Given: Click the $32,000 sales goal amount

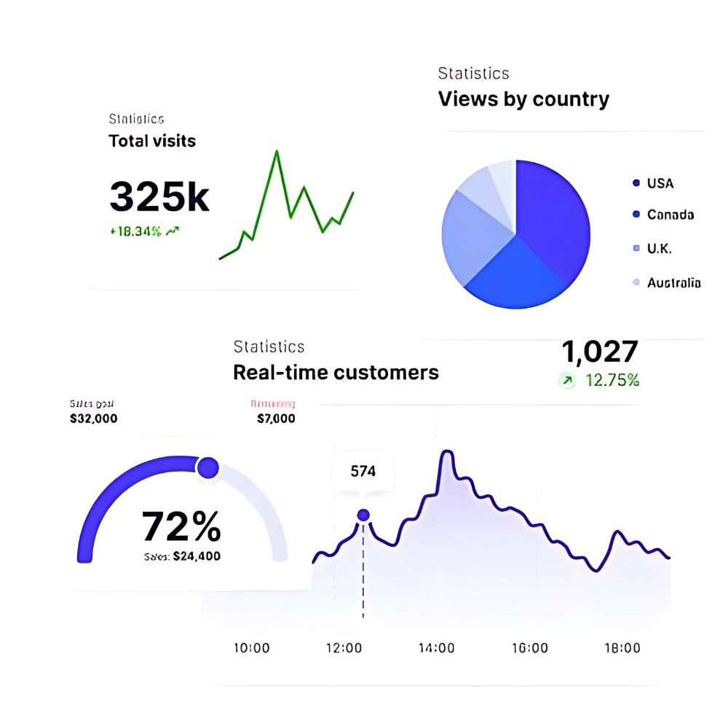Looking at the screenshot, I should coord(92,419).
